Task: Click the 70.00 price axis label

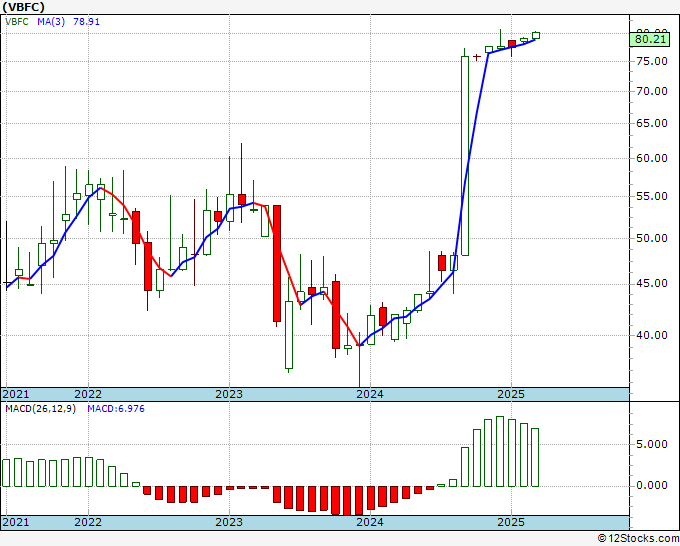Action: click(x=652, y=91)
